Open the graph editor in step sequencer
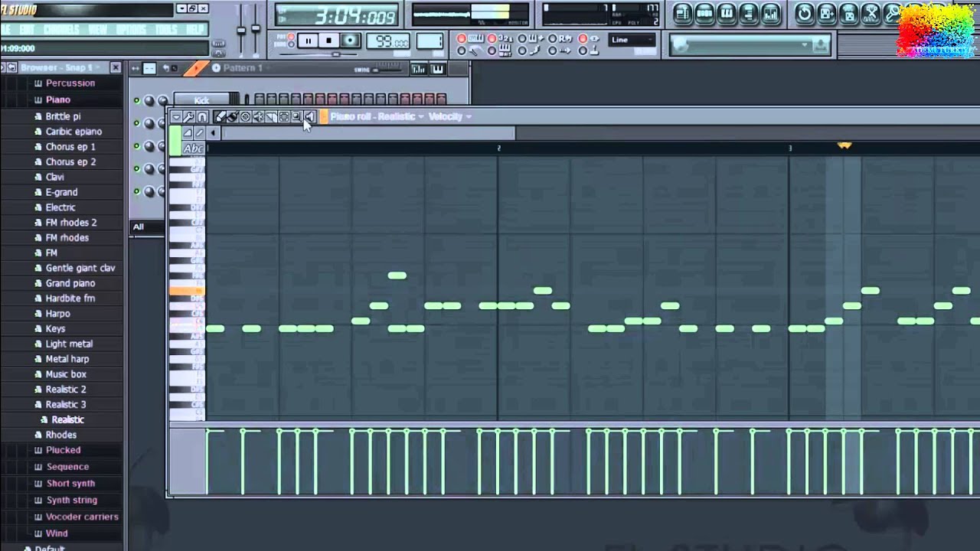 click(x=418, y=70)
